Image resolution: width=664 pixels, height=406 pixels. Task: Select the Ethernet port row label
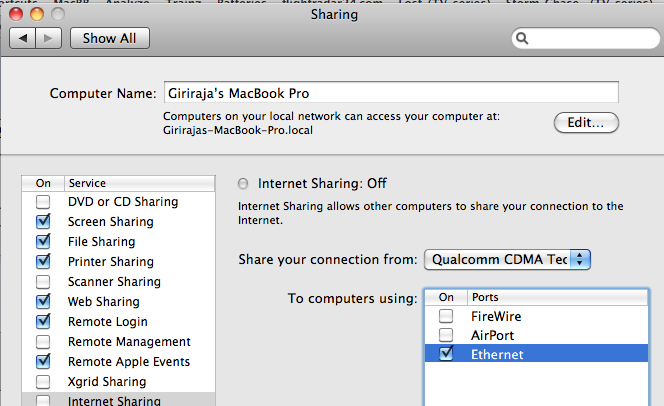[497, 354]
